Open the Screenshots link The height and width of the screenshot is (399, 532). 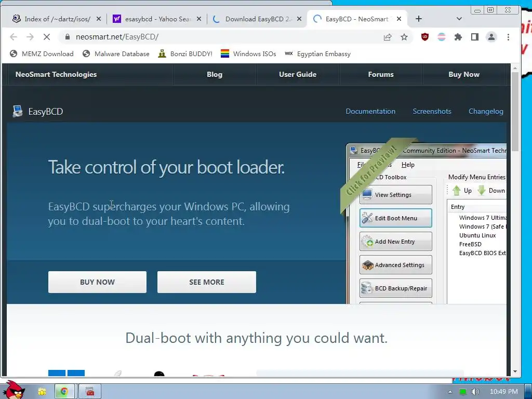click(x=432, y=111)
